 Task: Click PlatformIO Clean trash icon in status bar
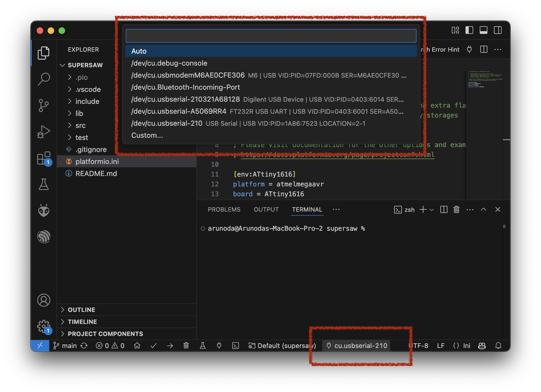point(186,346)
